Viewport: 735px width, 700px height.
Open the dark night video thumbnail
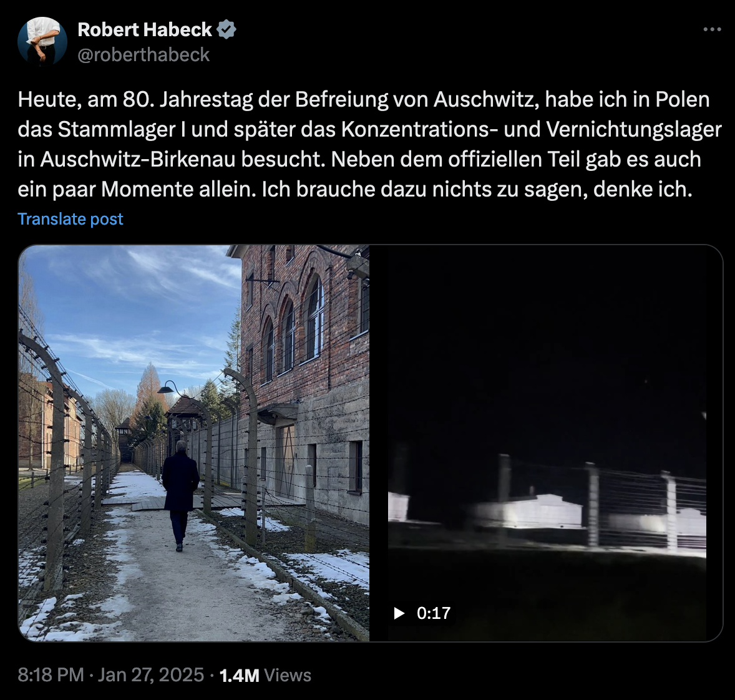point(547,443)
